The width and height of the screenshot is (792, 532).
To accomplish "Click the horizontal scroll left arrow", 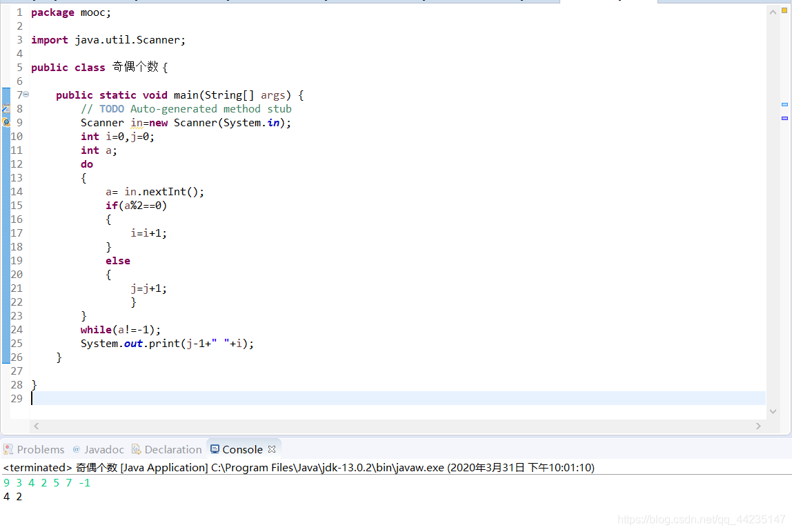I will [37, 426].
